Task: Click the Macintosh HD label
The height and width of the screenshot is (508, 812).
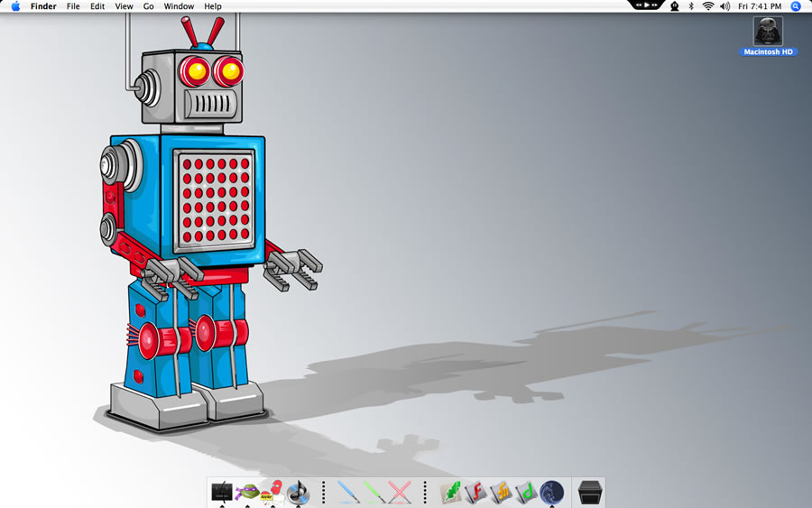Action: [768, 51]
